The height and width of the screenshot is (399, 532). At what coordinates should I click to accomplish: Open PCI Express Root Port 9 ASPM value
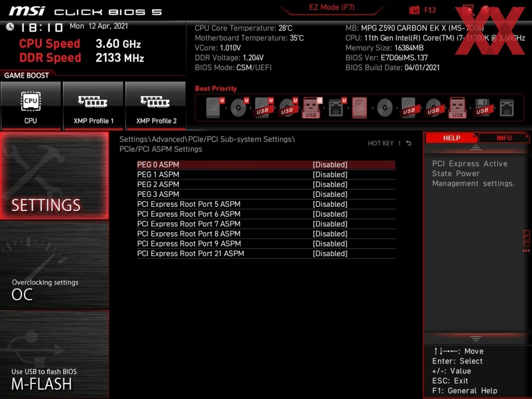(x=330, y=244)
